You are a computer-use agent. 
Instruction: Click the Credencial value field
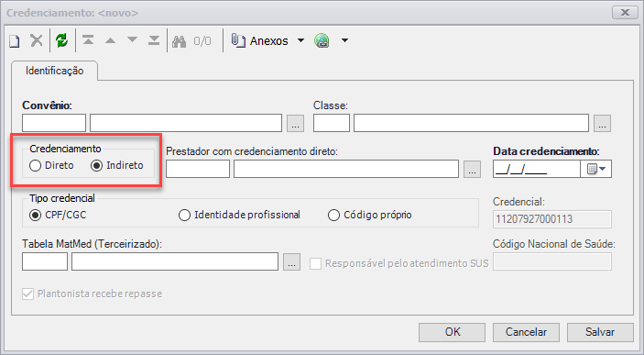coord(552,219)
